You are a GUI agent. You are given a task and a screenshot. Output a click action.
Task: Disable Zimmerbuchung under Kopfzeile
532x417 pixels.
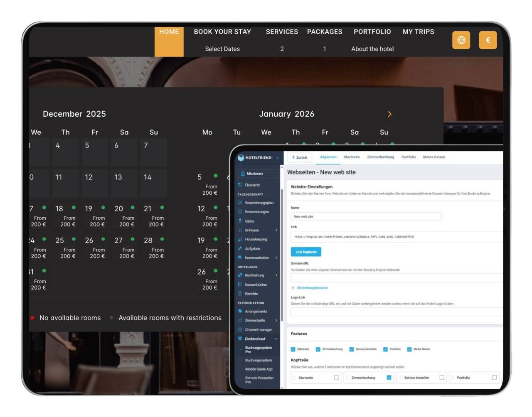389,378
